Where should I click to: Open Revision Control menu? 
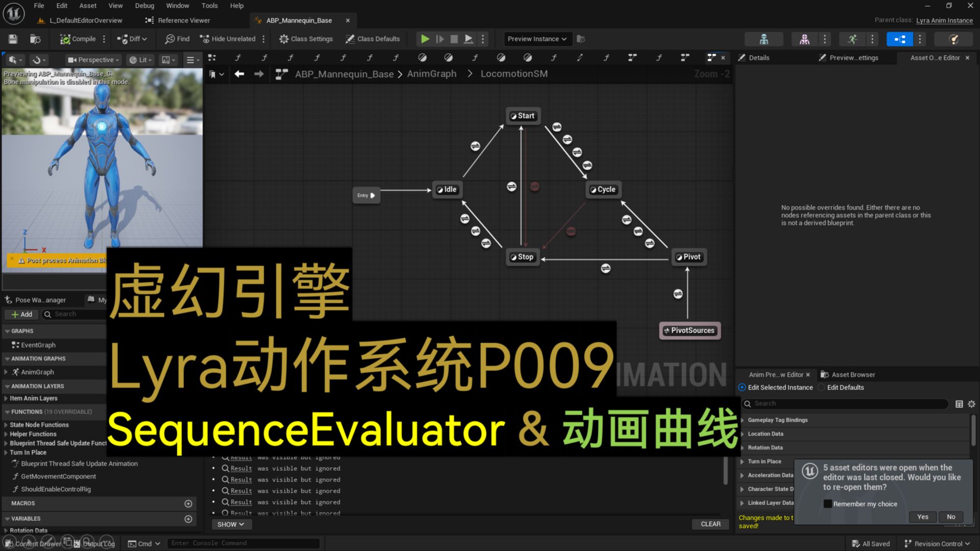pos(937,544)
